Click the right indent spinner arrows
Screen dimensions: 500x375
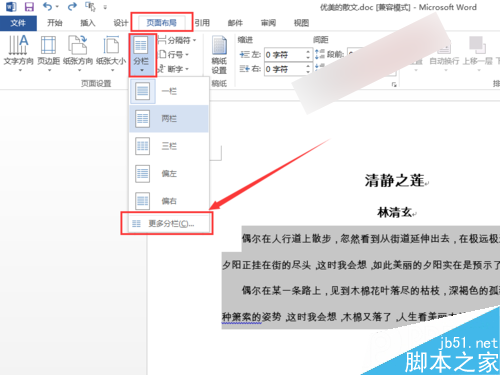click(x=308, y=69)
